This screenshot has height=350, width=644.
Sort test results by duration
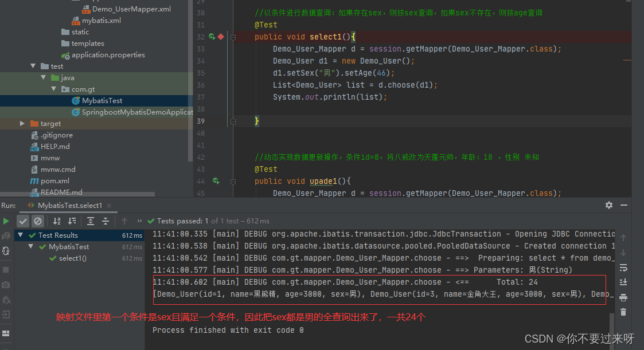tap(72, 221)
